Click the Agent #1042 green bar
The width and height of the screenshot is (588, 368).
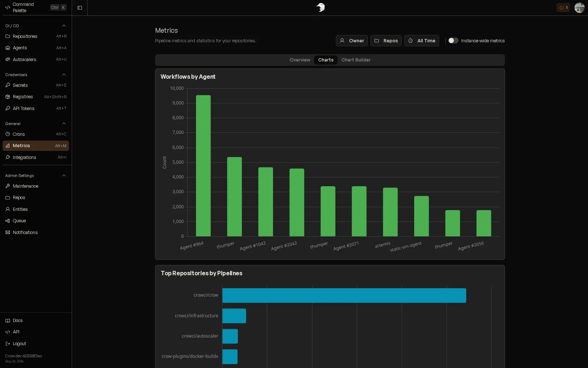(x=266, y=202)
